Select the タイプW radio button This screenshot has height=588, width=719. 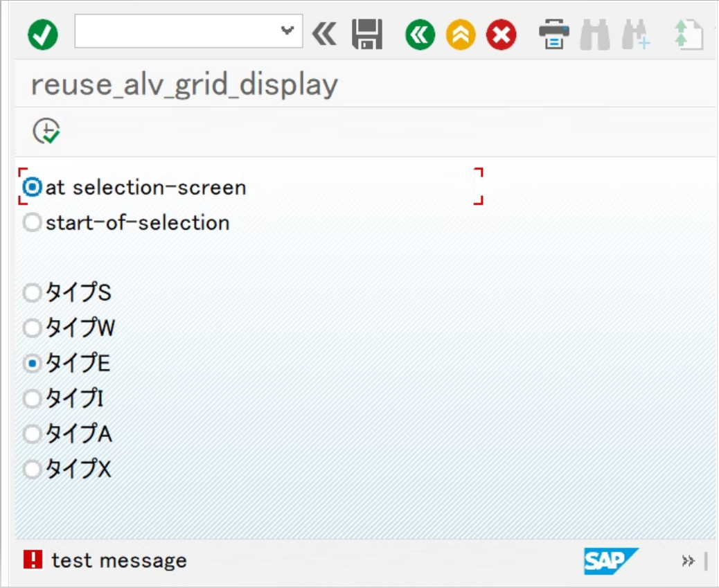point(32,328)
